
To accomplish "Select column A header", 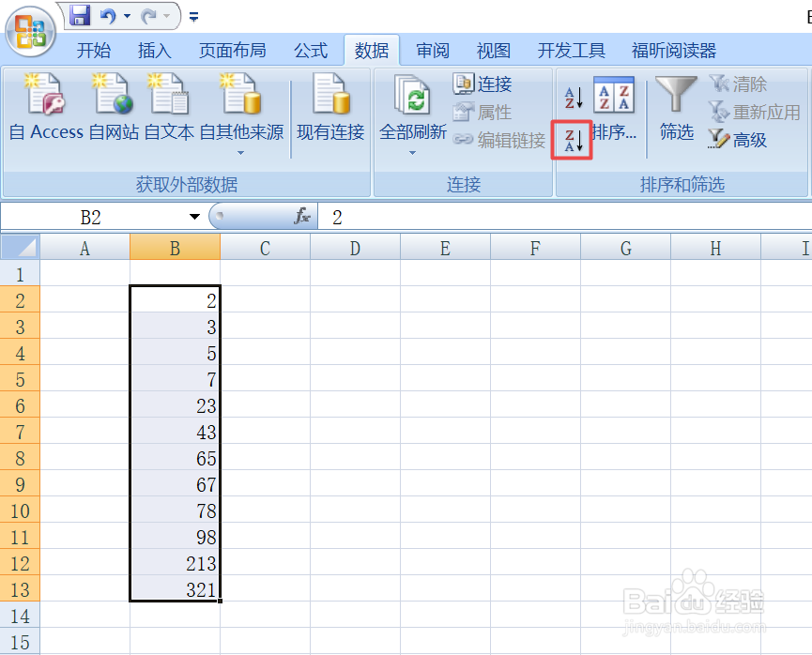I will (x=84, y=248).
